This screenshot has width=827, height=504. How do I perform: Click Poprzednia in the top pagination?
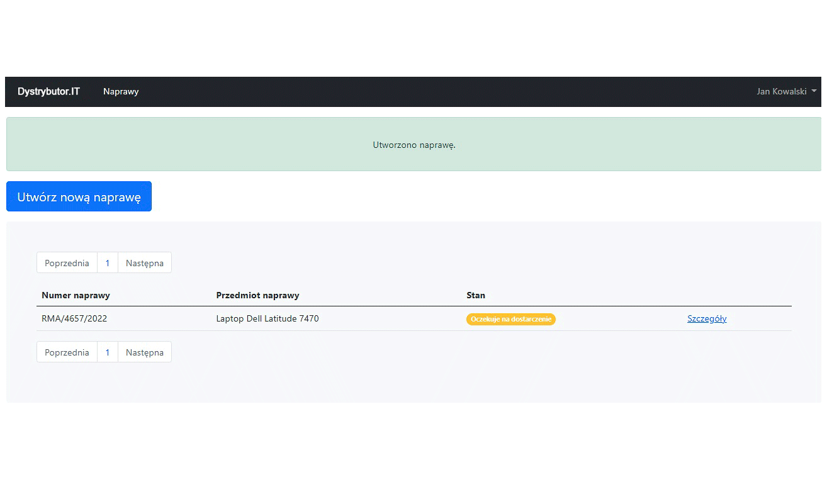pos(67,263)
